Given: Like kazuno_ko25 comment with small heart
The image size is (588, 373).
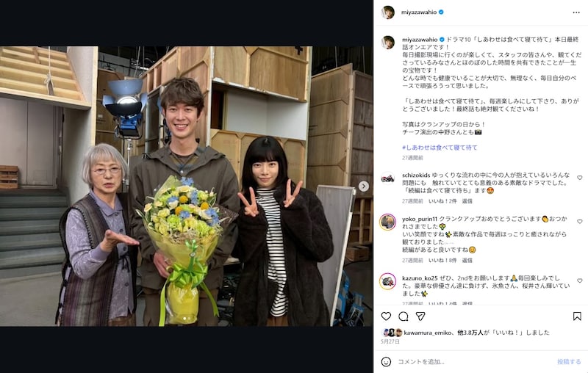Looking at the screenshot, I should (x=580, y=280).
